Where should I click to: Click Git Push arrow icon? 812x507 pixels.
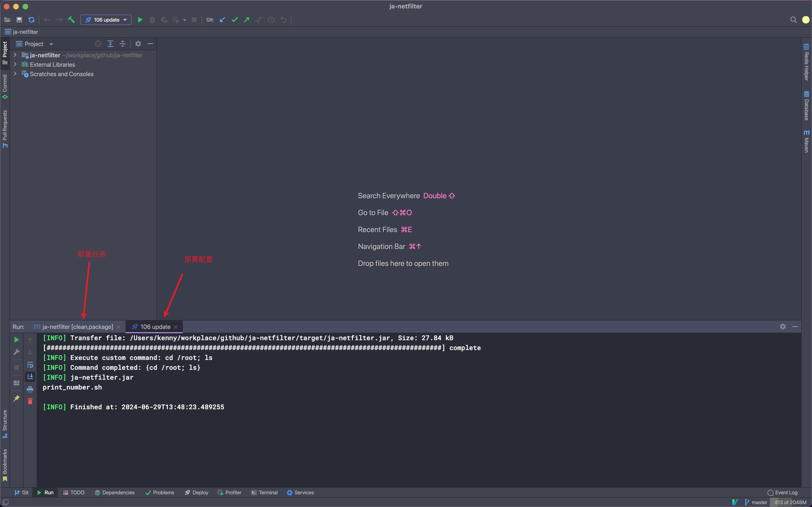(247, 20)
